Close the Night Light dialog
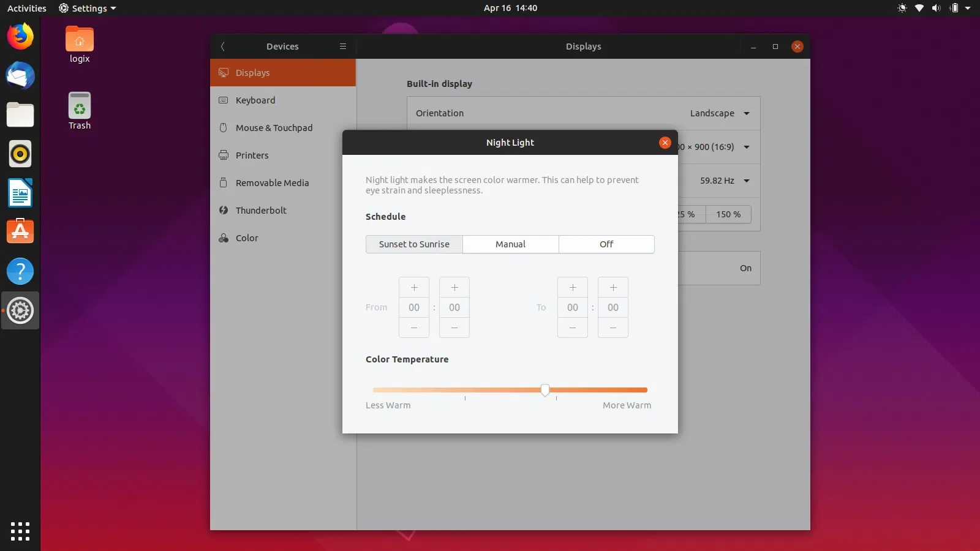 (665, 143)
